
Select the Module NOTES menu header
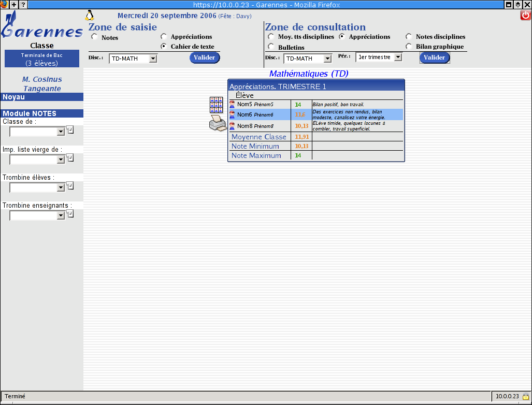pyautogui.click(x=41, y=113)
